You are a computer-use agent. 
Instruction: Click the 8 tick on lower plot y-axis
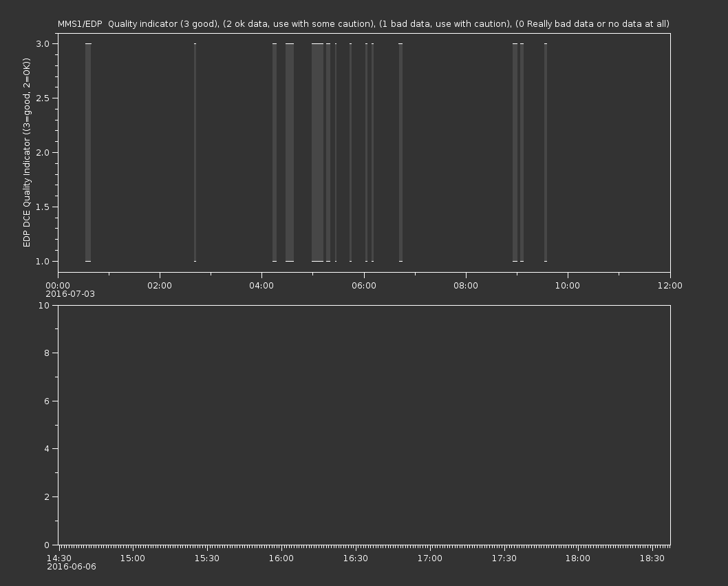point(47,353)
